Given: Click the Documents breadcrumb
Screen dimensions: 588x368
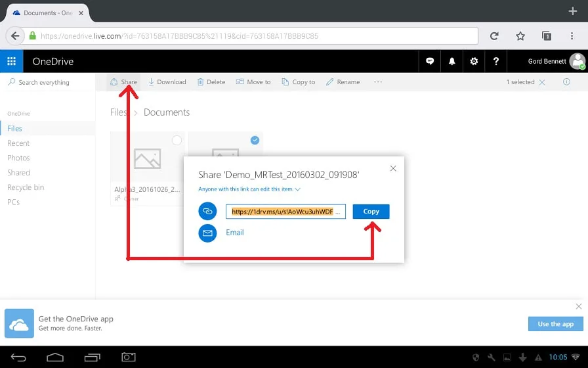Looking at the screenshot, I should 167,112.
